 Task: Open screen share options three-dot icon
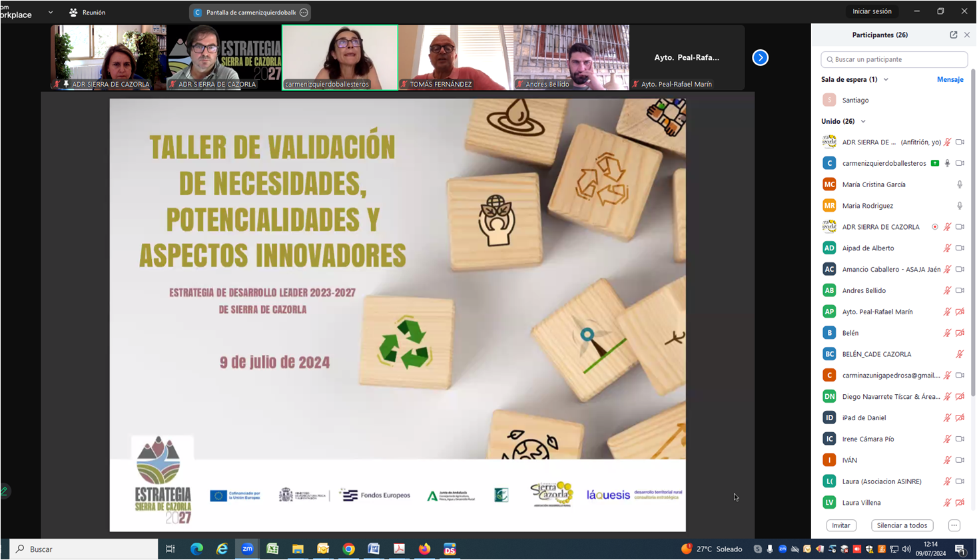click(304, 13)
